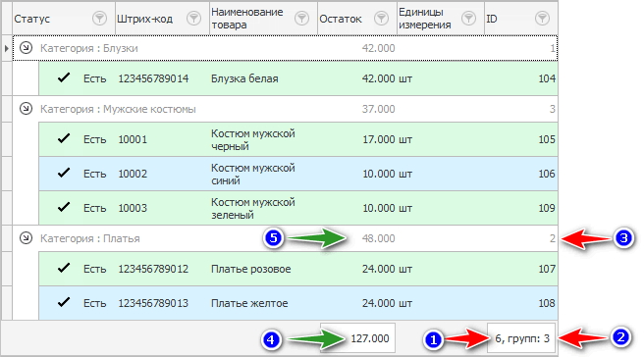
Task: Click the Мужские костюмы group subtotal 37.000
Action: [378, 109]
